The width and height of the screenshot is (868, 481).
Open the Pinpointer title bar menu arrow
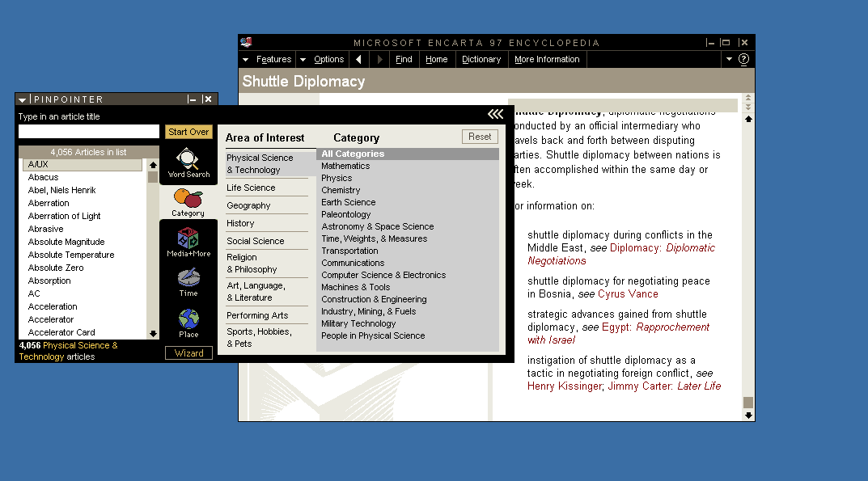click(x=22, y=99)
